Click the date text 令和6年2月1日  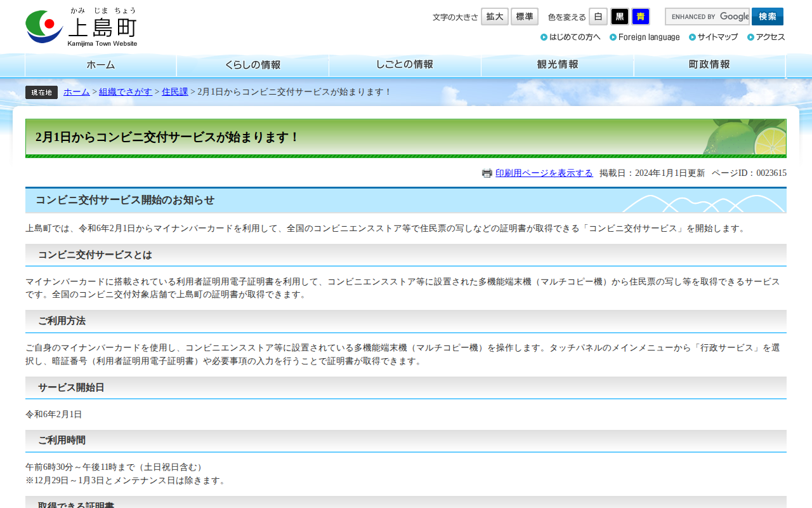click(x=54, y=415)
